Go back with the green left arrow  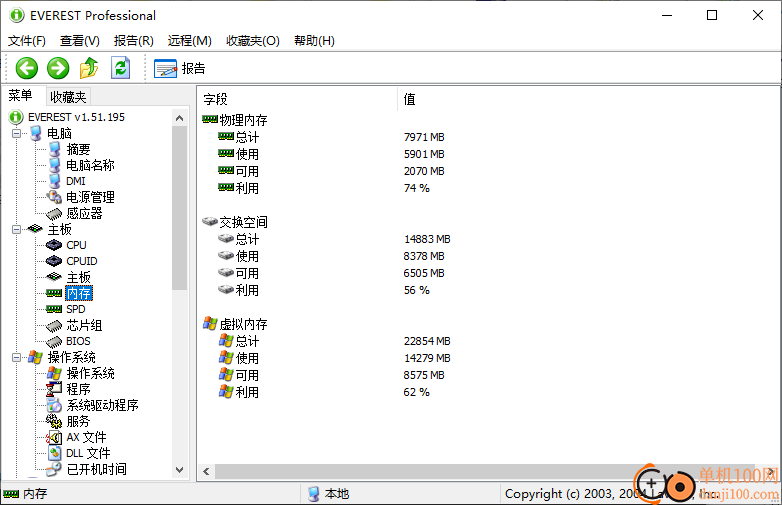point(26,68)
